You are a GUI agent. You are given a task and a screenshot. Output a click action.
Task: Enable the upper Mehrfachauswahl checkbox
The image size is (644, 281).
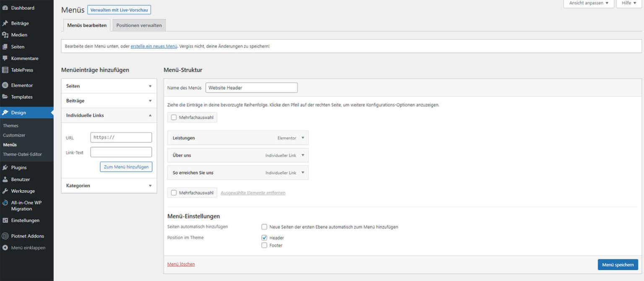[174, 118]
